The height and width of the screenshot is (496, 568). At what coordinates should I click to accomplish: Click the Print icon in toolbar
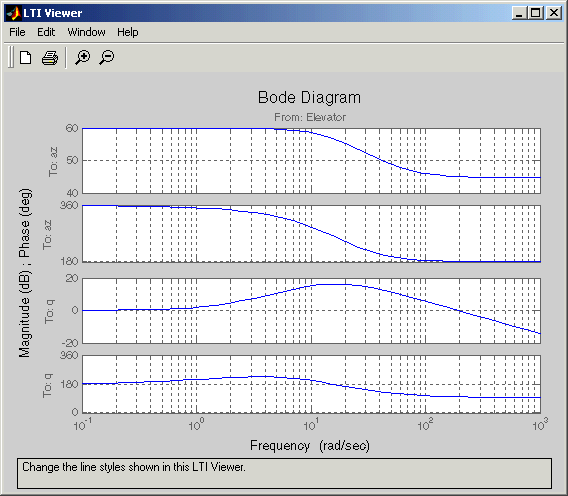pyautogui.click(x=50, y=58)
